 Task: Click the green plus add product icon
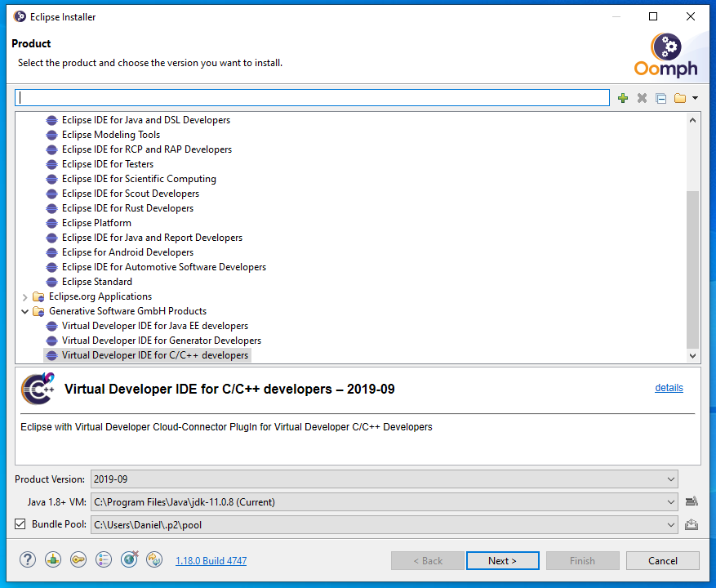tap(622, 98)
